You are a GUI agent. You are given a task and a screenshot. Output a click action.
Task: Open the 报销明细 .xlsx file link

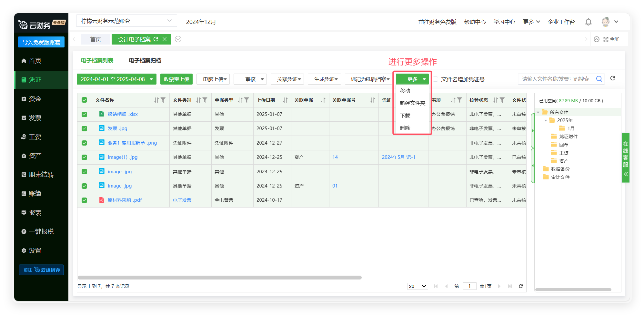123,114
